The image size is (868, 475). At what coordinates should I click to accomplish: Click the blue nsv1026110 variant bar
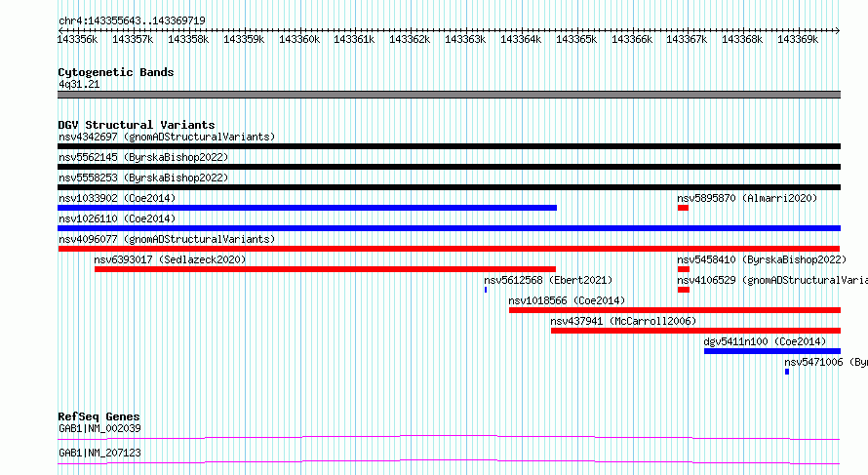(449, 228)
